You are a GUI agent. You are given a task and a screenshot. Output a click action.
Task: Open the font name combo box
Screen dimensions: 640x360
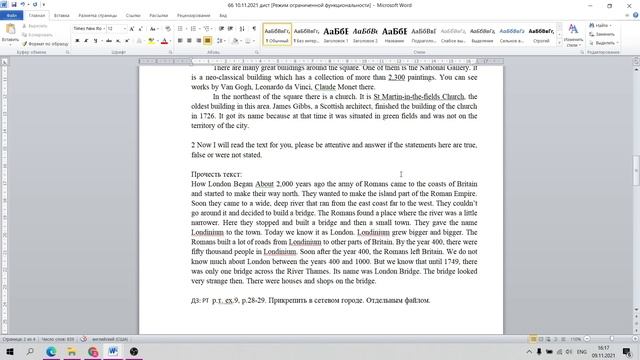point(89,29)
